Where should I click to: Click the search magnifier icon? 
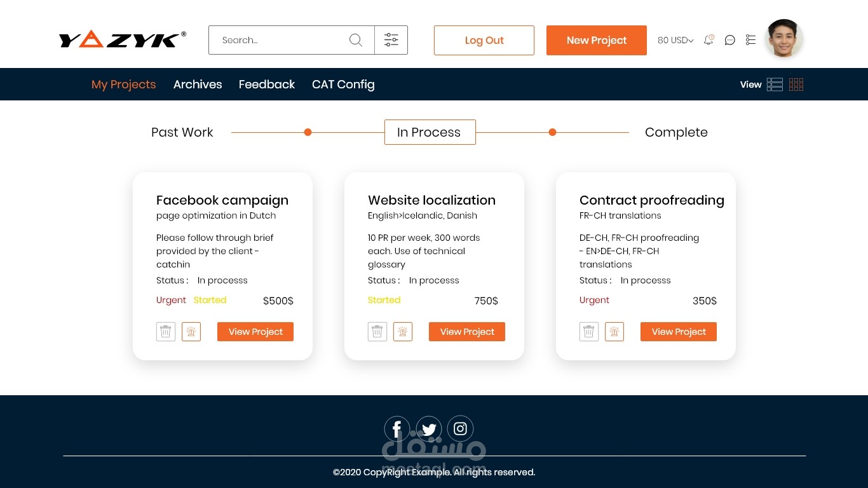tap(356, 40)
